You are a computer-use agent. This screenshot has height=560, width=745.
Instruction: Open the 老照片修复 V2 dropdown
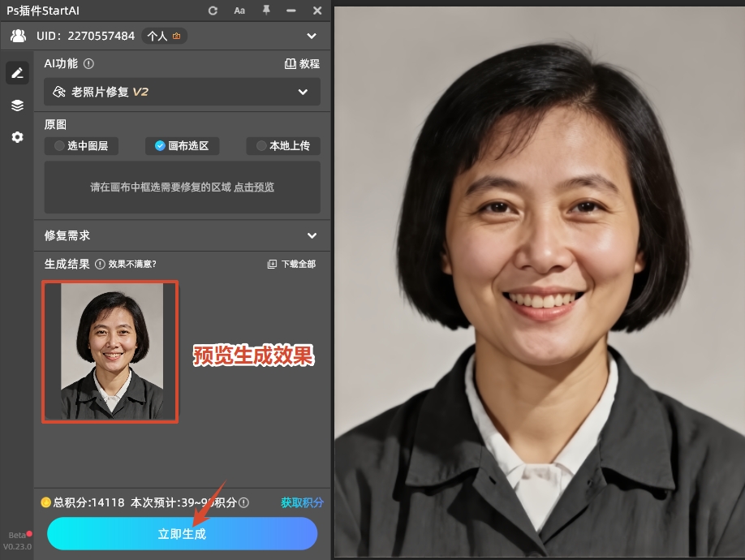click(x=182, y=92)
